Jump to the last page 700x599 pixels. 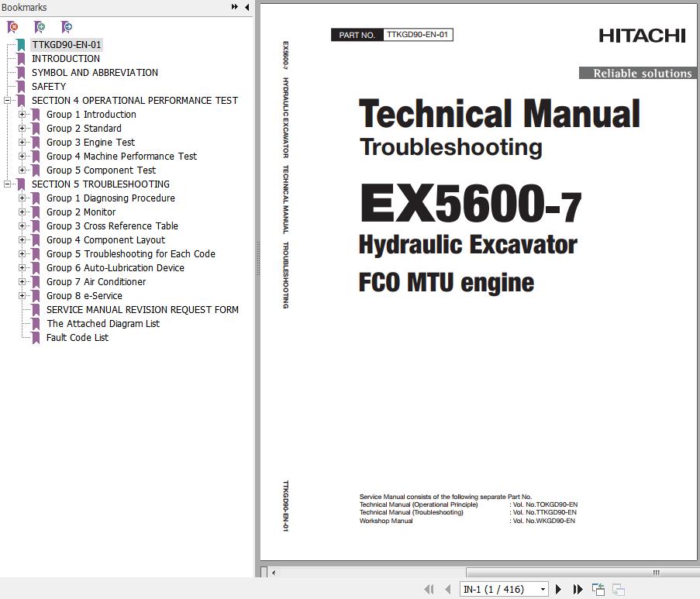pyautogui.click(x=578, y=590)
